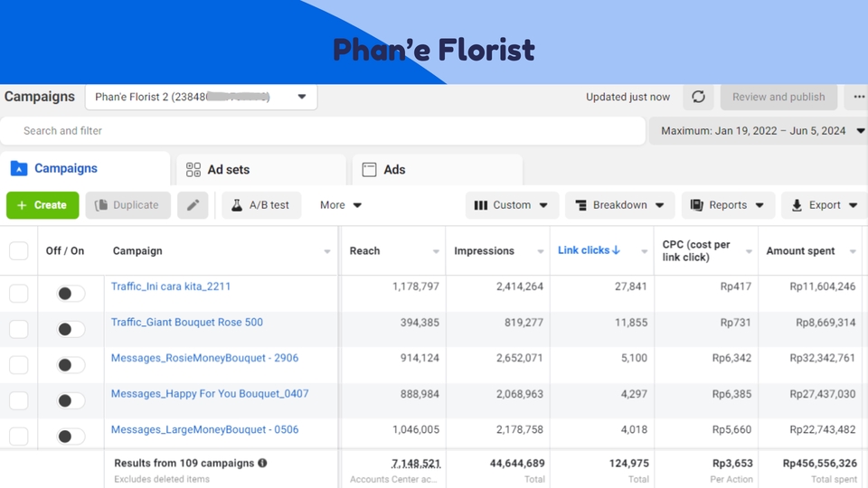Click the Rp32,342,761 amount spent cell
868x488 pixels.
pyautogui.click(x=822, y=358)
